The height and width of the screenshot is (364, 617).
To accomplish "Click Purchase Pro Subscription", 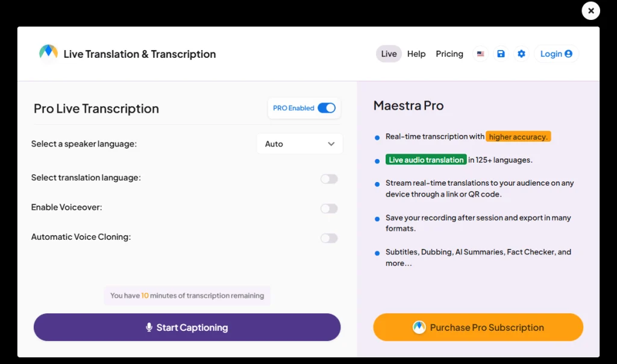I will 478,327.
